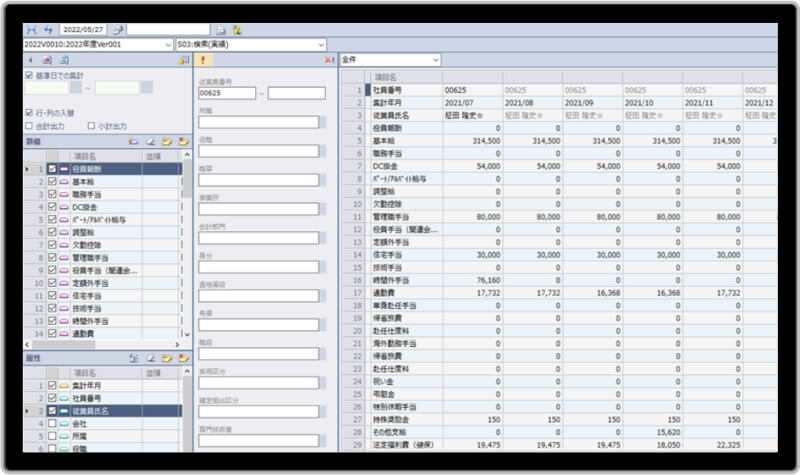The image size is (800, 475).
Task: Toggle the 基準日での集計 checkbox
Action: pyautogui.click(x=29, y=74)
